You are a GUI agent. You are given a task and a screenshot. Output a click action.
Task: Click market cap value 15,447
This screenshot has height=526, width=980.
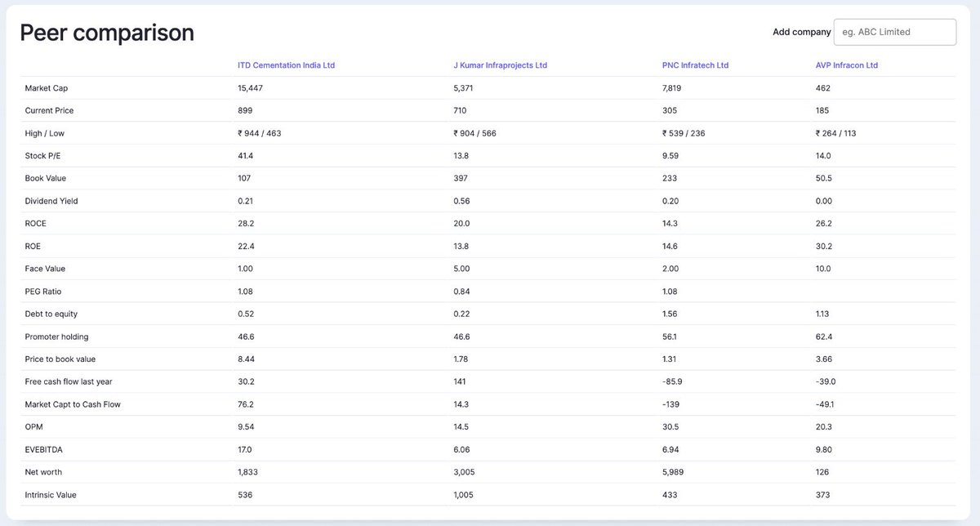coord(250,88)
